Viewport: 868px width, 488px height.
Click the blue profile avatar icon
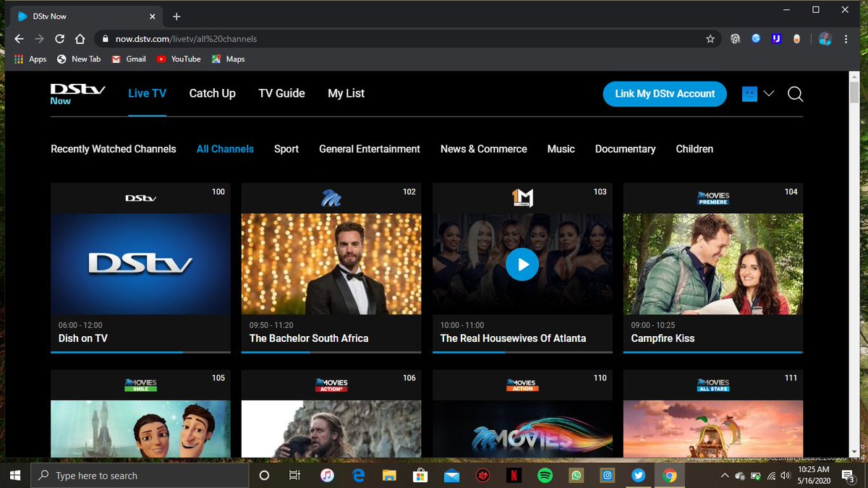coord(749,94)
